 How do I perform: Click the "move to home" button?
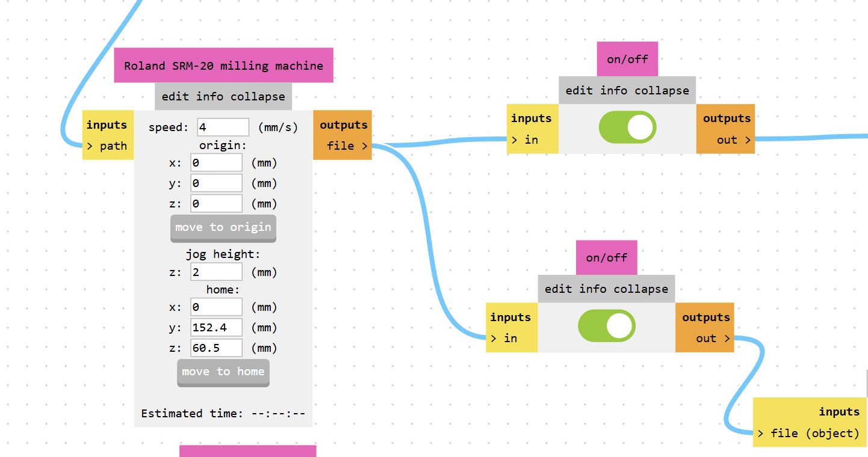tap(223, 372)
